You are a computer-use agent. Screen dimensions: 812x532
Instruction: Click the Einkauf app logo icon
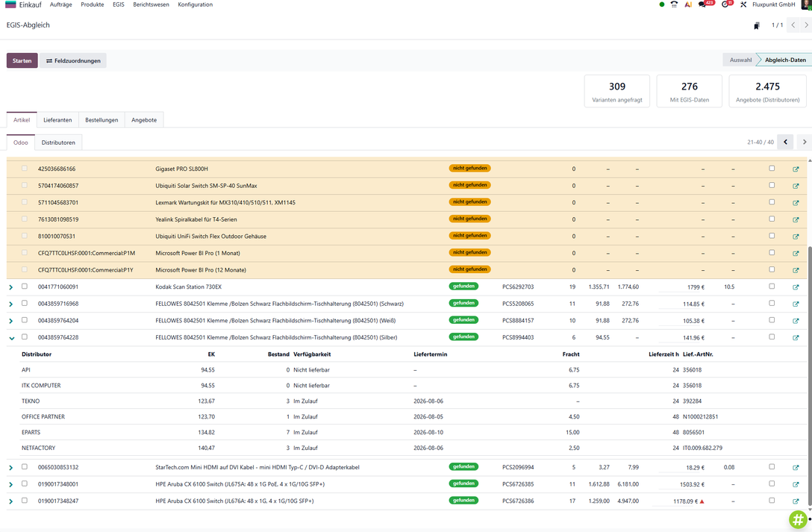point(10,4)
